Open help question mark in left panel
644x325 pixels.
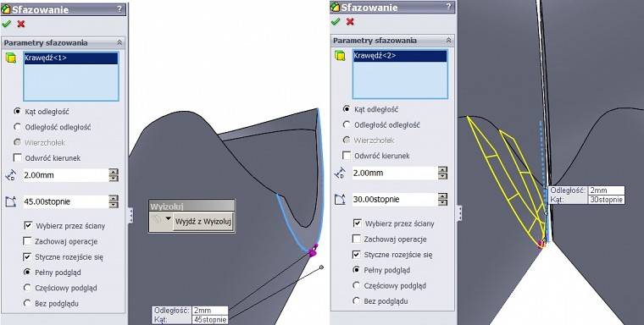point(119,9)
